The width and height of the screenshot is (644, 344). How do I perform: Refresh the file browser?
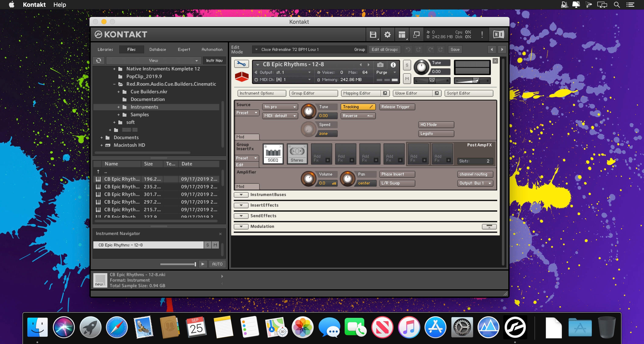(99, 60)
